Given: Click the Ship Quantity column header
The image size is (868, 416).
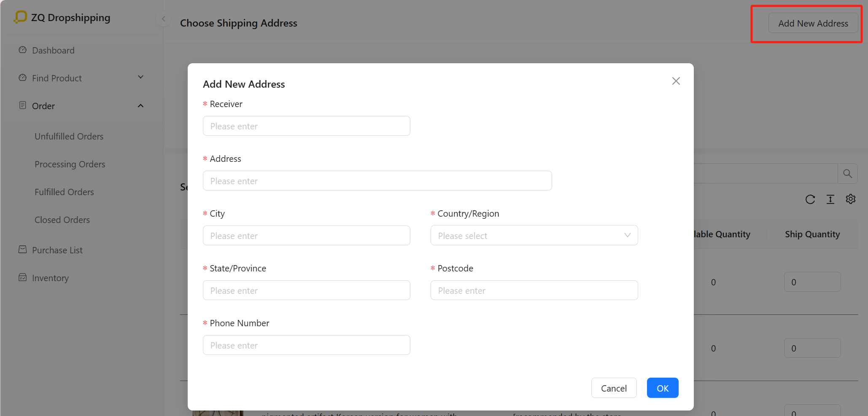Looking at the screenshot, I should [x=812, y=234].
